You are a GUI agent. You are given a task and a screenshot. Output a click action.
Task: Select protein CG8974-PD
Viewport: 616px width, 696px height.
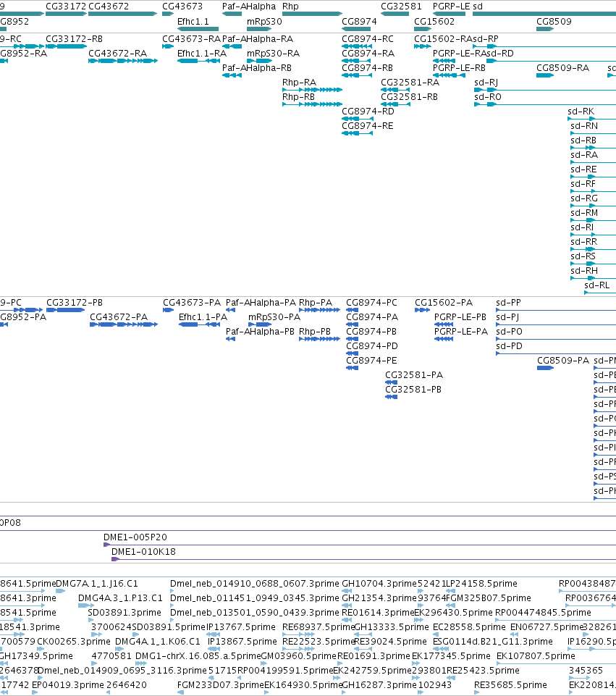click(372, 346)
